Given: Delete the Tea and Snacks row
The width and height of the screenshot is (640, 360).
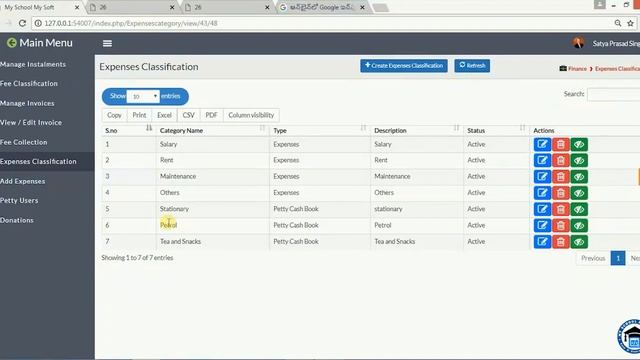Looking at the screenshot, I should click(x=560, y=242).
